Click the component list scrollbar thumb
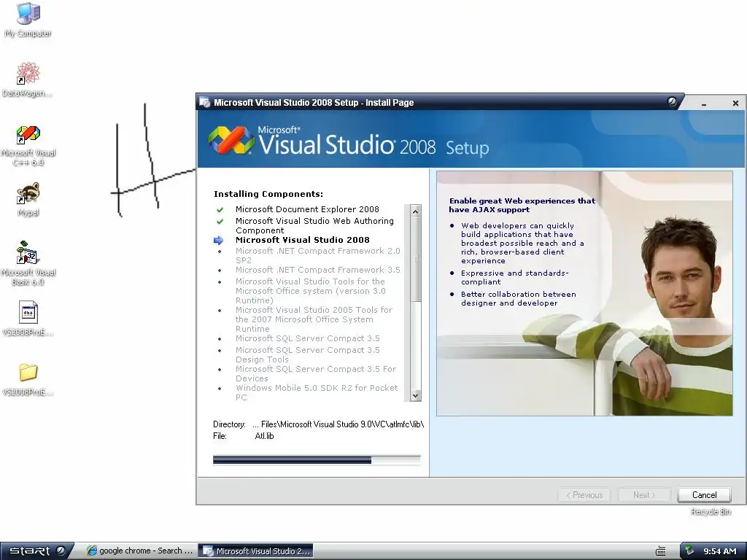The width and height of the screenshot is (747, 560). [x=415, y=260]
